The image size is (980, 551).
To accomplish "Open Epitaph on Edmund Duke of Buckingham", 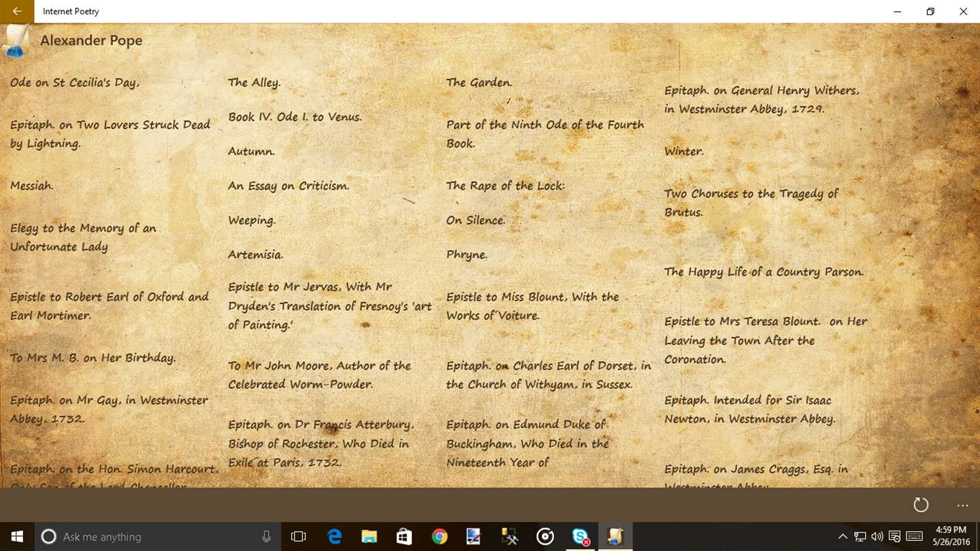I will point(527,444).
